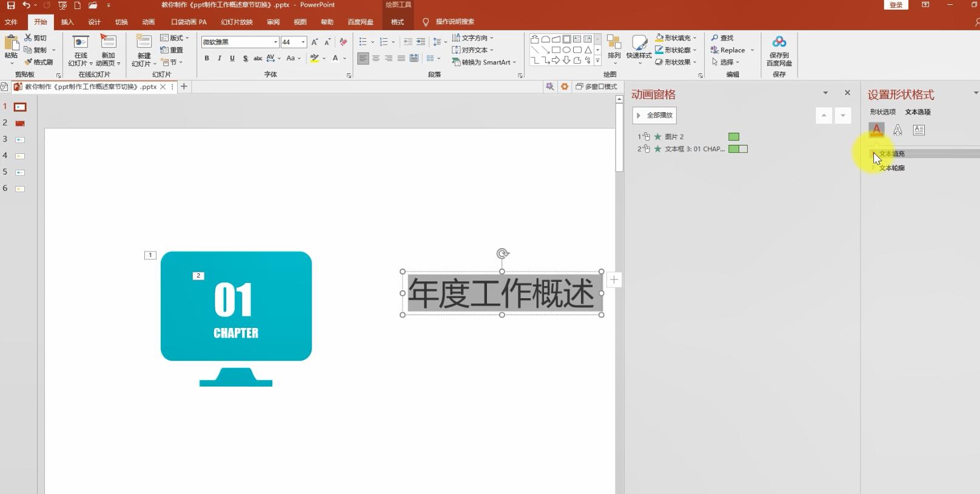This screenshot has width=980, height=494.
Task: Select slide 2 thumbnail in slide panel
Action: coord(20,123)
